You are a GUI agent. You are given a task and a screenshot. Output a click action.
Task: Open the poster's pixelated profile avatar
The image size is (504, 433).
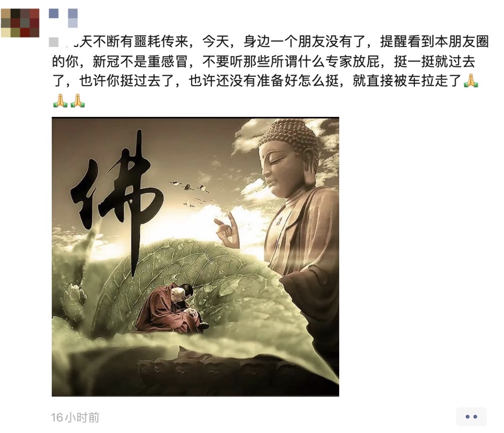pyautogui.click(x=20, y=23)
